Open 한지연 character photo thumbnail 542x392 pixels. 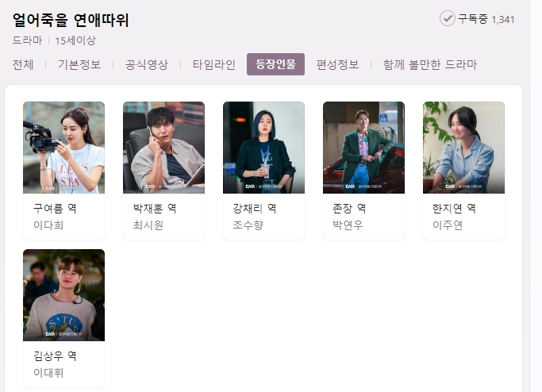click(x=463, y=148)
